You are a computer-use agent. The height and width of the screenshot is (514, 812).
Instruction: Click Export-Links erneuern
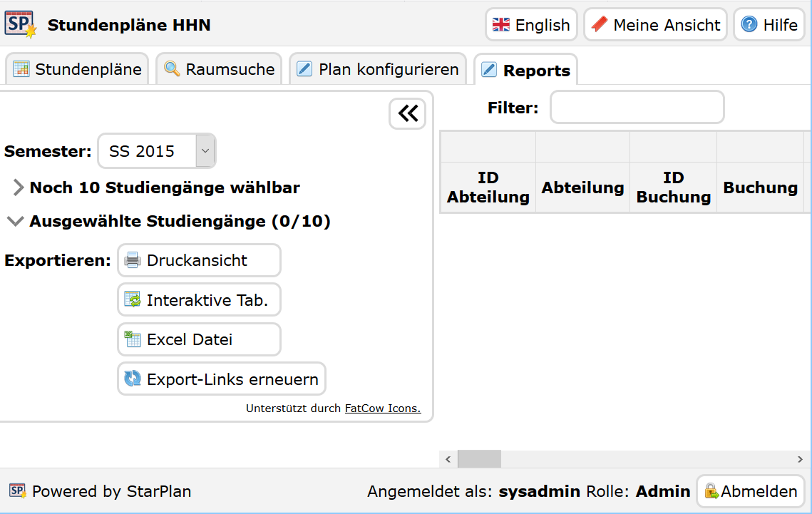222,379
